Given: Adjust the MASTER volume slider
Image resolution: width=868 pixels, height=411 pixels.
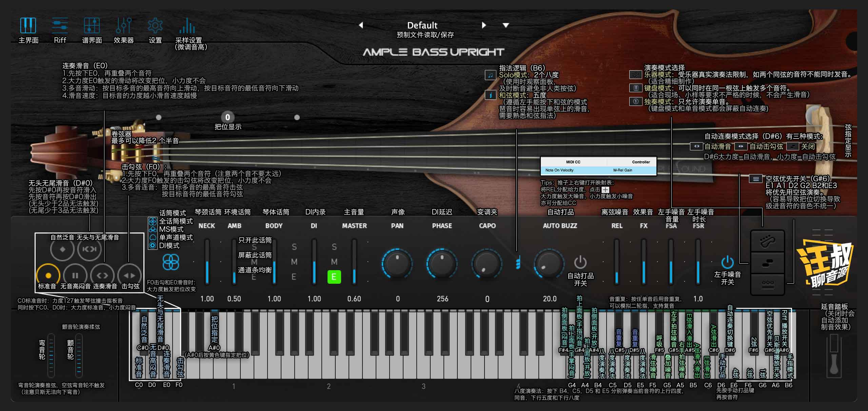Looking at the screenshot, I should coord(354,261).
